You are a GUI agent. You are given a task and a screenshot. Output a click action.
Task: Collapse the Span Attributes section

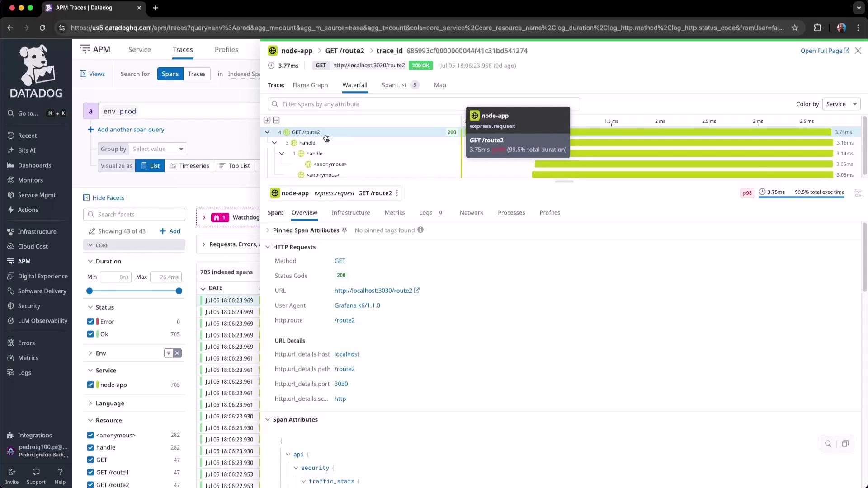coord(268,420)
